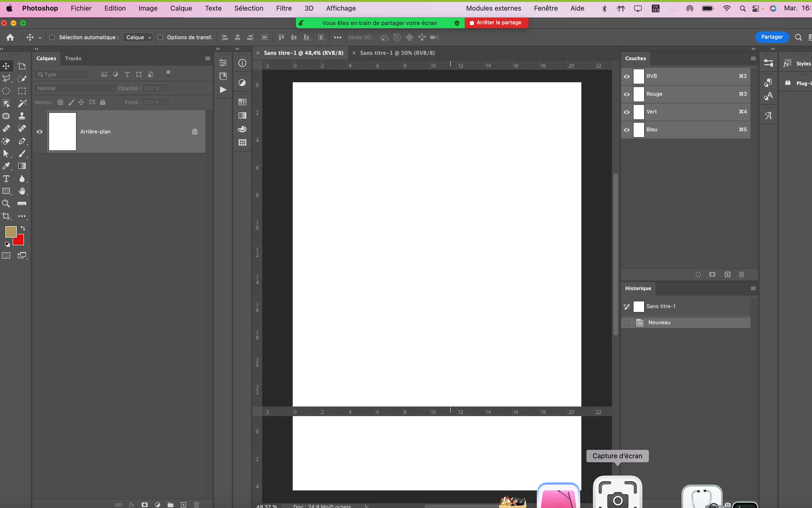
Task: Open the Normal blend mode dropdown
Action: point(75,88)
